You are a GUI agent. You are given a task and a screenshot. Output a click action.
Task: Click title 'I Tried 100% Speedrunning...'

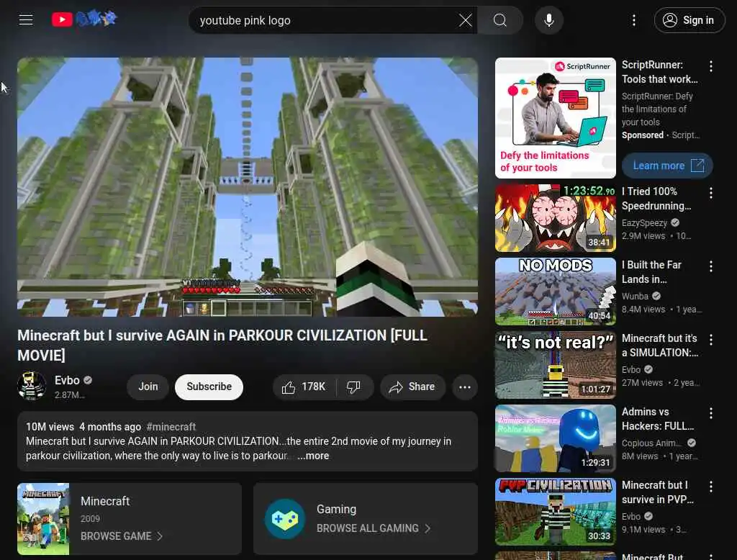(x=656, y=199)
